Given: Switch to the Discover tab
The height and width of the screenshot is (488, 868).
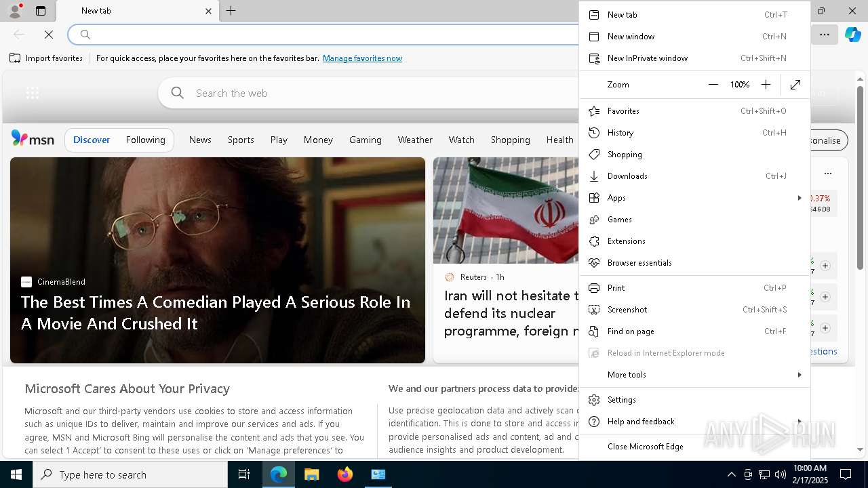Looking at the screenshot, I should point(92,140).
